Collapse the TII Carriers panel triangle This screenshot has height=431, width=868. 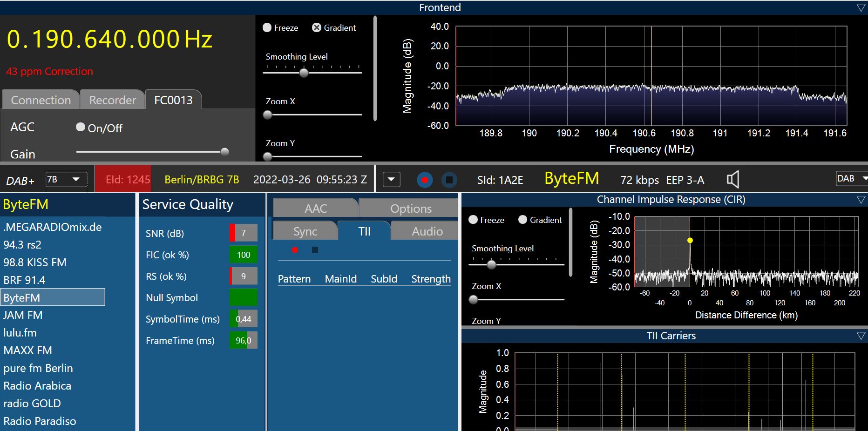coord(861,336)
